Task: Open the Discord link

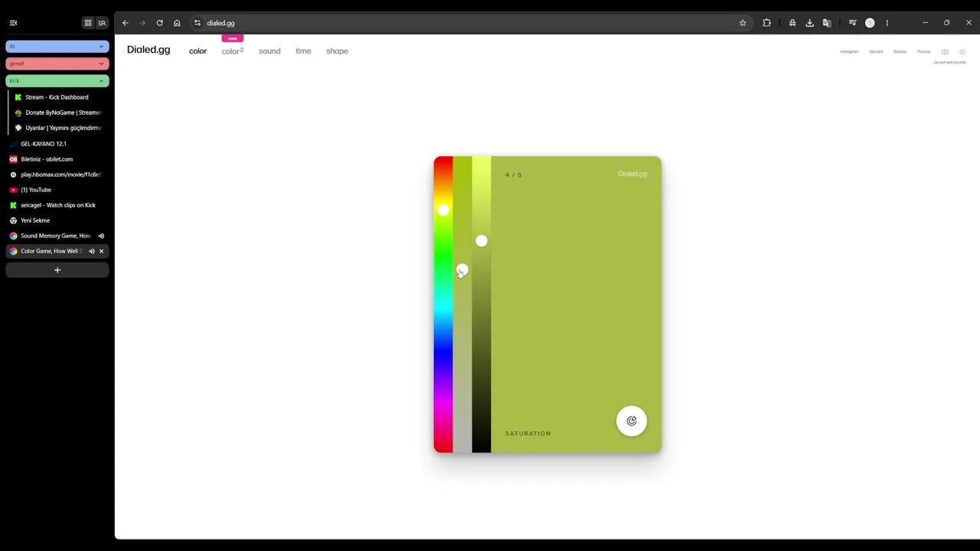Action: click(x=876, y=52)
